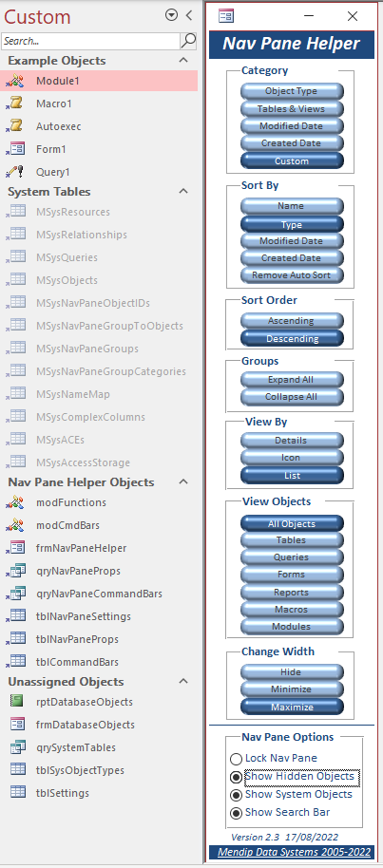The height and width of the screenshot is (868, 383).
Task: Click the Collapse All groups button
Action: (x=292, y=397)
